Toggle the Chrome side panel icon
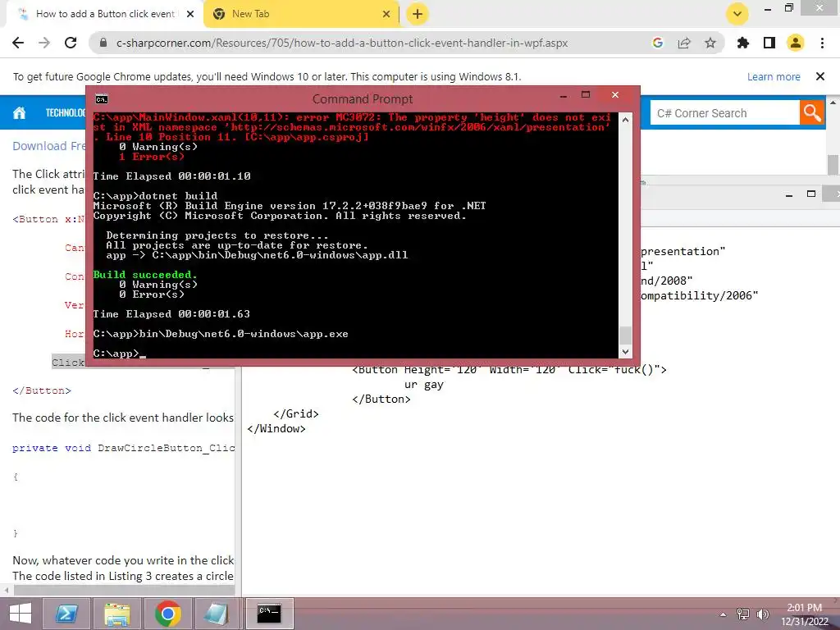 pos(769,43)
